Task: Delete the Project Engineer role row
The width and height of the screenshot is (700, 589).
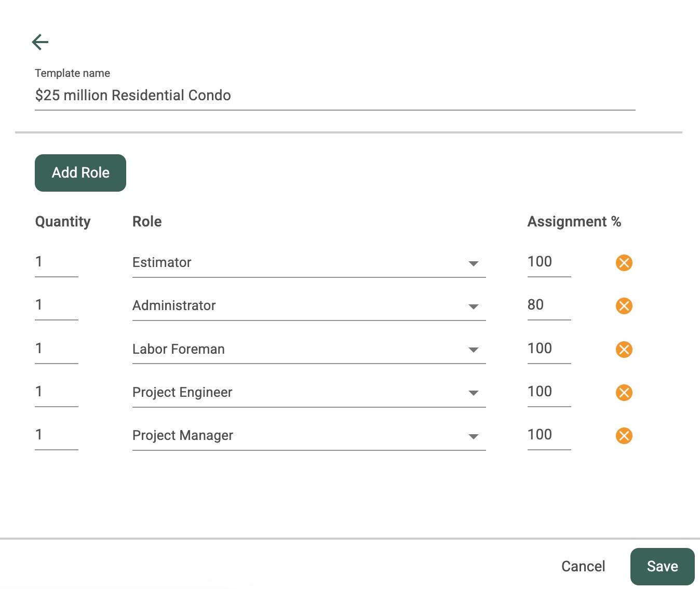Action: click(x=624, y=393)
